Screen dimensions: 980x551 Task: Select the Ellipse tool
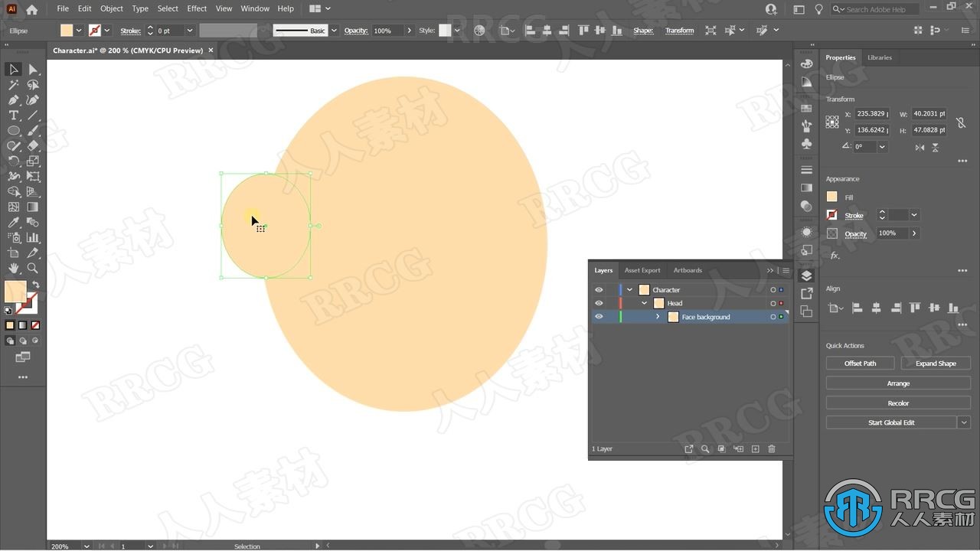pyautogui.click(x=14, y=131)
